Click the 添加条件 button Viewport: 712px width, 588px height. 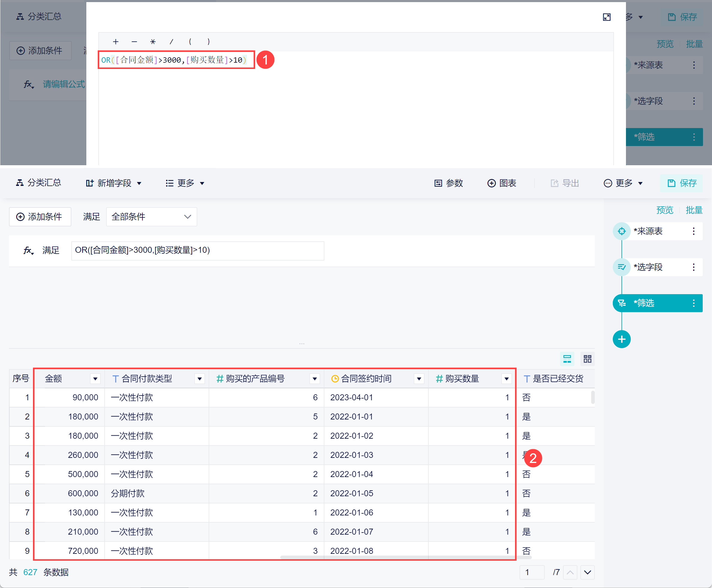(40, 217)
